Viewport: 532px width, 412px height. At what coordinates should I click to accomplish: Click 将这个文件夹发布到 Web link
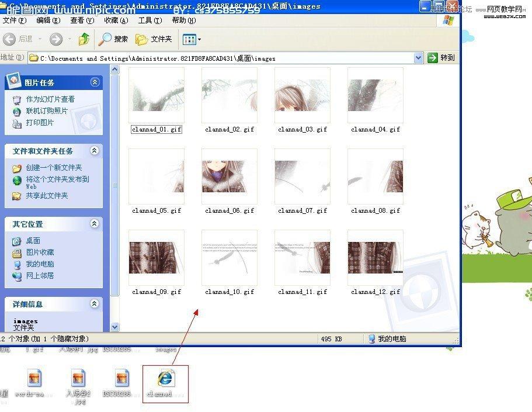[57, 182]
